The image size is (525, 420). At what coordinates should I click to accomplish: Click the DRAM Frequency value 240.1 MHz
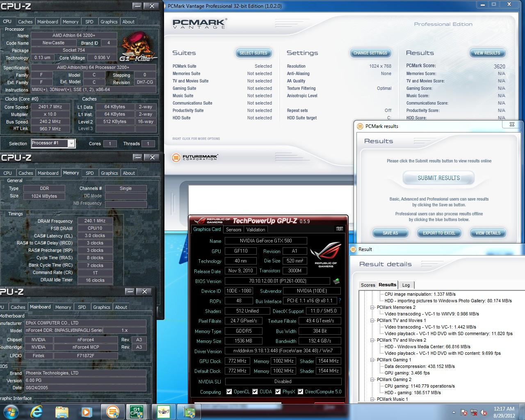[95, 221]
